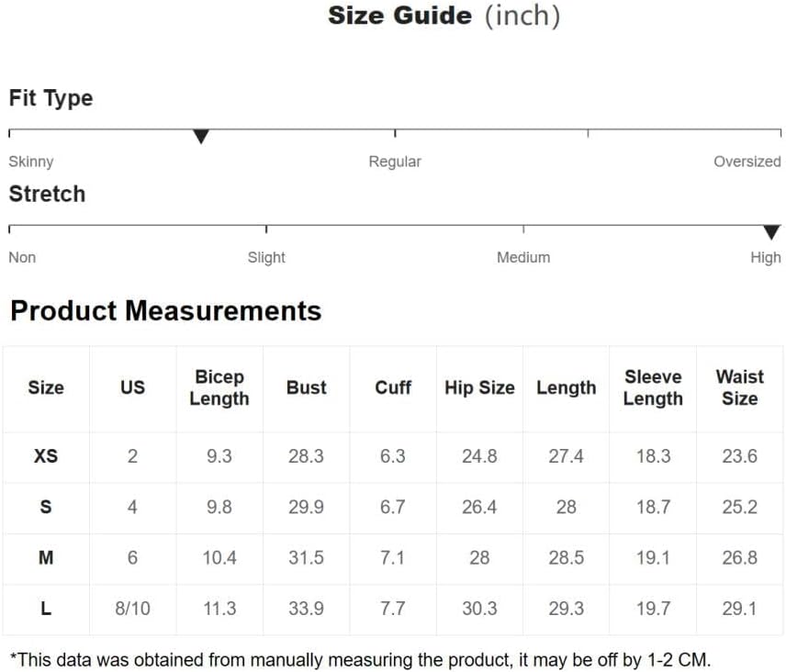Viewport: 786px width, 672px height.
Task: Click the 8/10 US size cell
Action: coord(133,609)
